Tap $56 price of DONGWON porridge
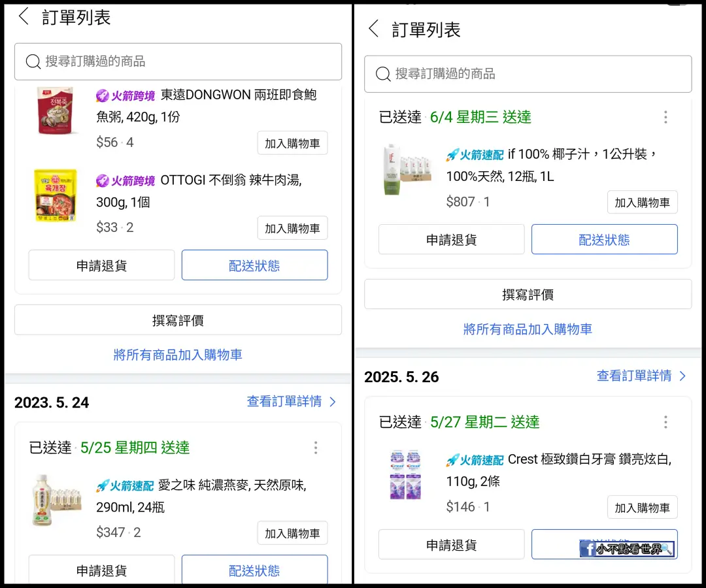 (107, 142)
